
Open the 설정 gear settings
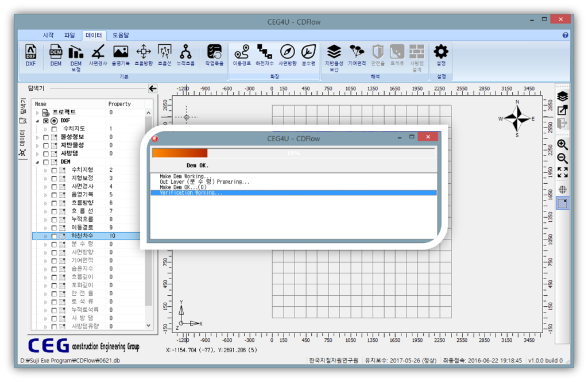(x=441, y=55)
